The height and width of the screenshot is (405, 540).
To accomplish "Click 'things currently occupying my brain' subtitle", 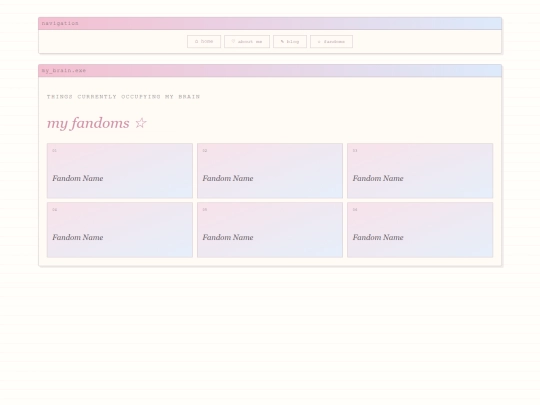I will tap(123, 97).
